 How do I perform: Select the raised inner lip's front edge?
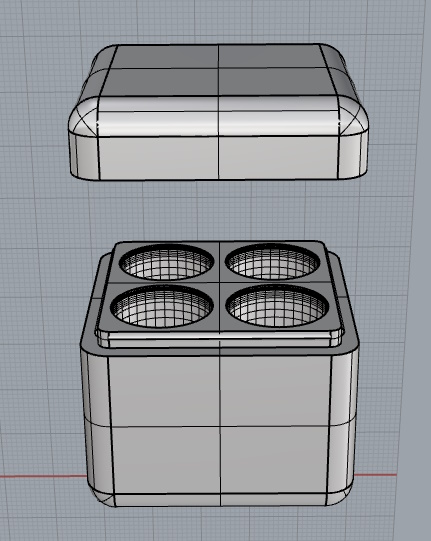click(x=219, y=340)
